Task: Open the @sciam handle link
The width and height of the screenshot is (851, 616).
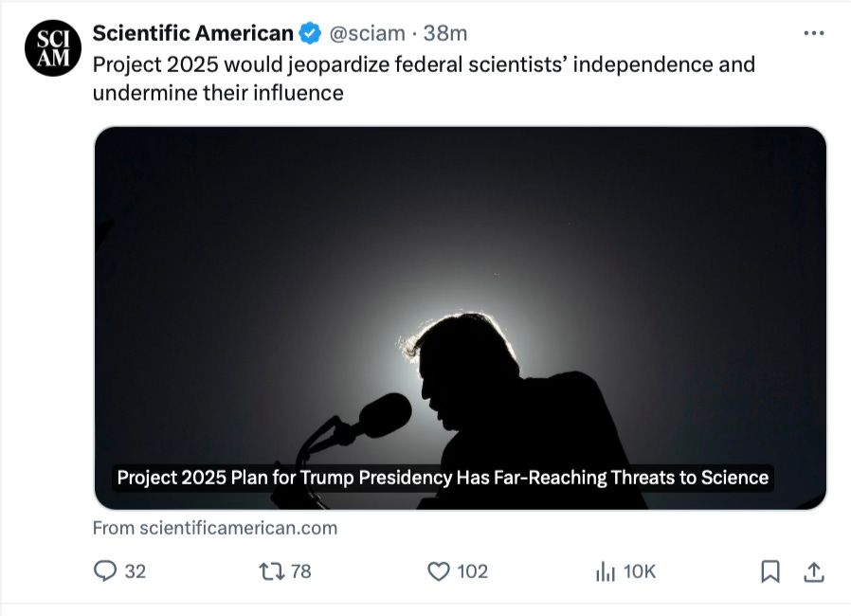Action: [x=368, y=33]
